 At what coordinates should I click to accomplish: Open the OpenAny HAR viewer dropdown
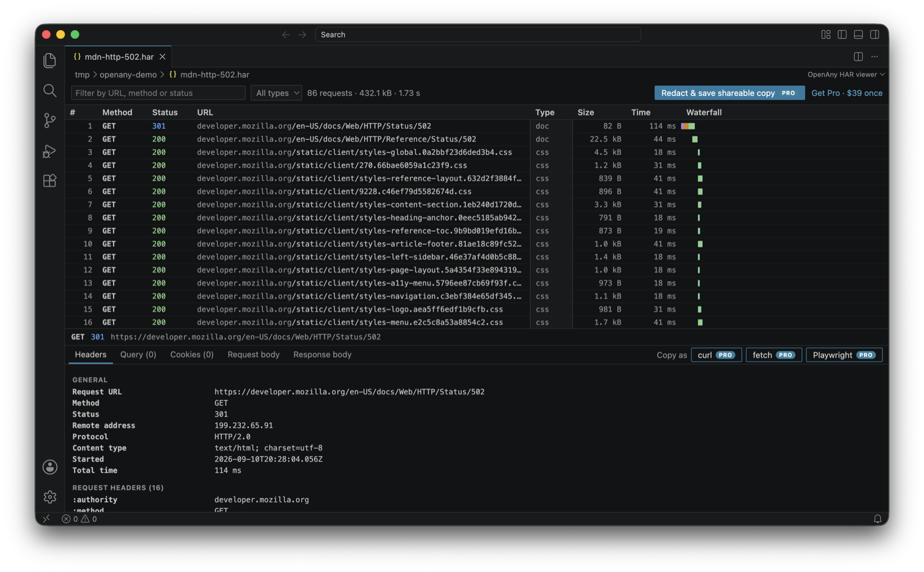[x=846, y=75]
